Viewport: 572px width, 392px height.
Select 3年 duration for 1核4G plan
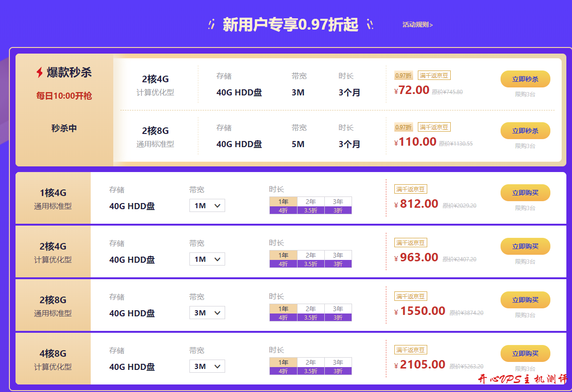tap(338, 202)
